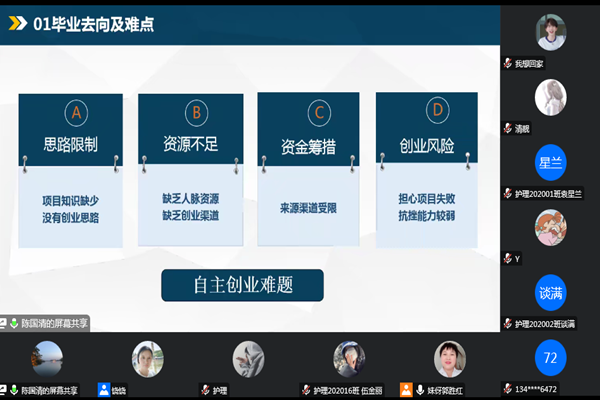Click the letter B circle icon

196,111
